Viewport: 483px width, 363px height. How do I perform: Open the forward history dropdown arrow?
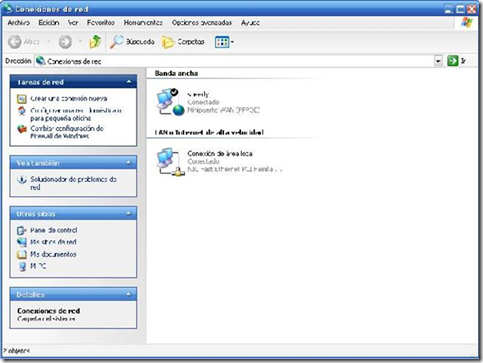click(80, 42)
